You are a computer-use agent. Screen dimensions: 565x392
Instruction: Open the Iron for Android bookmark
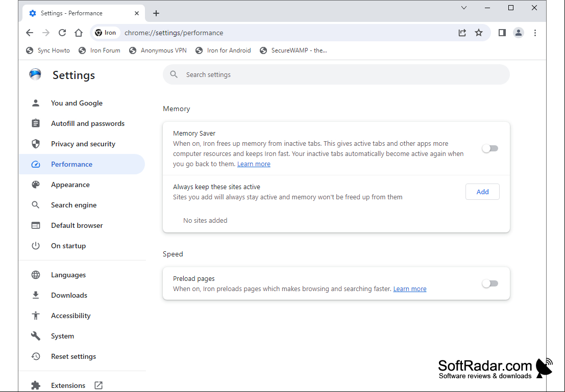click(x=223, y=50)
